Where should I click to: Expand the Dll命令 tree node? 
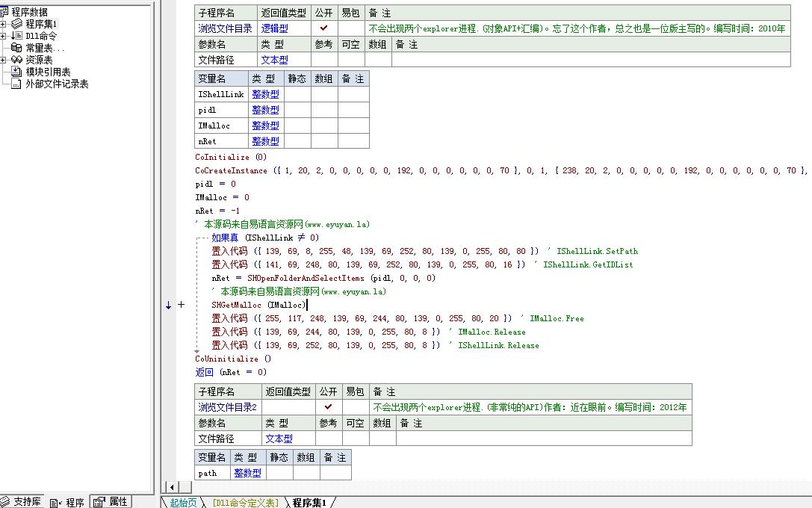click(3, 36)
